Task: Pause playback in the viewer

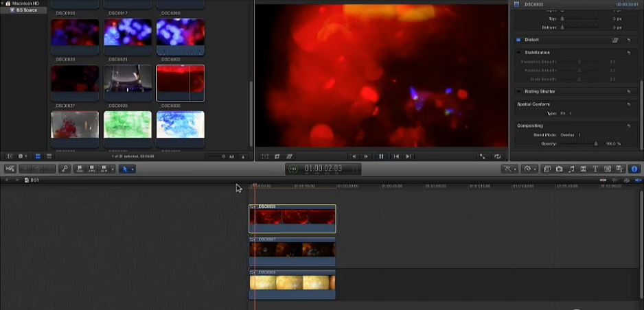Action: pos(381,156)
